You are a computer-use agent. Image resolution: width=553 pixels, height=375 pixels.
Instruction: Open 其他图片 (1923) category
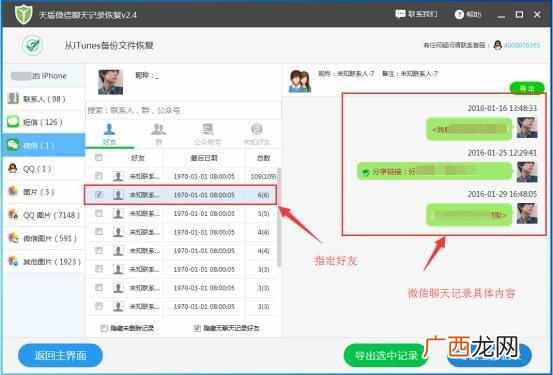43,261
